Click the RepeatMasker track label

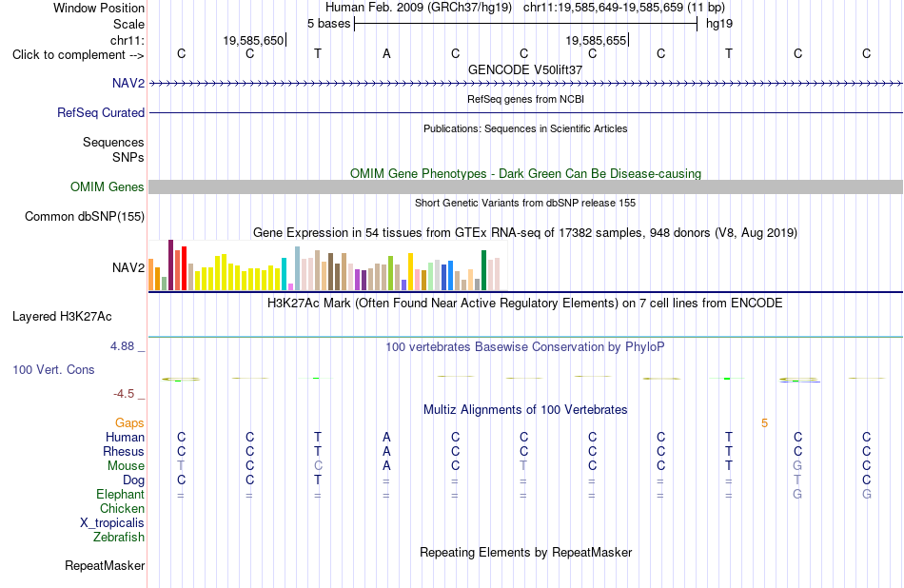point(105,565)
